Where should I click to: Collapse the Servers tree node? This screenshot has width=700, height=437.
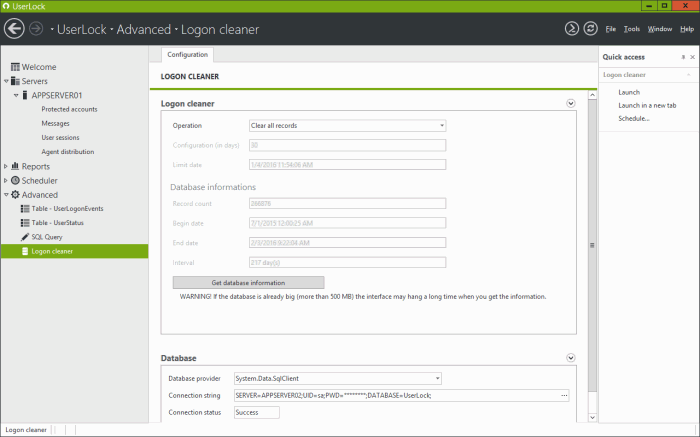(6, 81)
